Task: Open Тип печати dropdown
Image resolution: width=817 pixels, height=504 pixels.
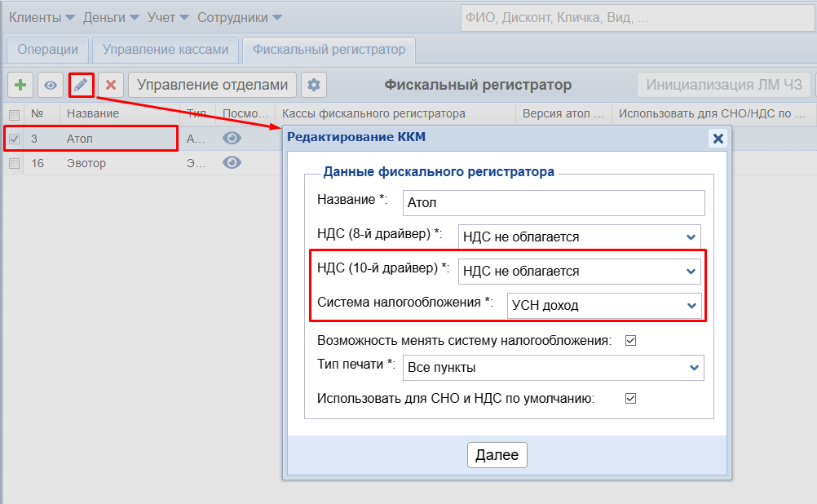Action: [x=553, y=368]
